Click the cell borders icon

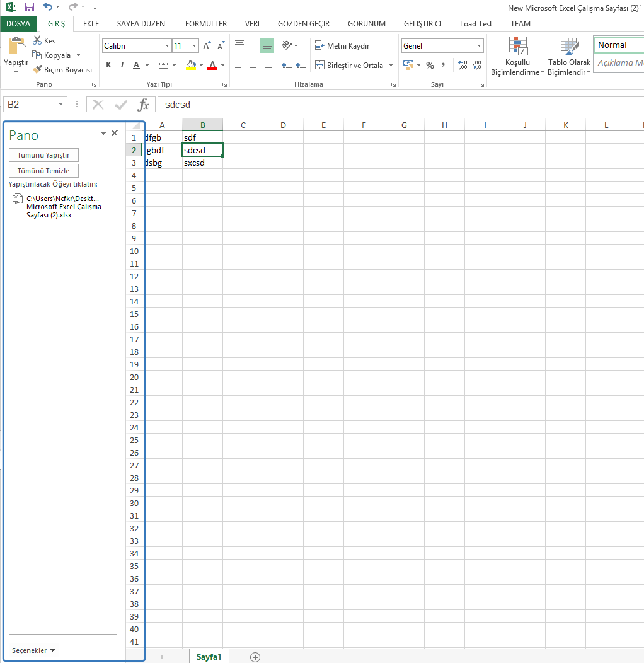(x=163, y=65)
